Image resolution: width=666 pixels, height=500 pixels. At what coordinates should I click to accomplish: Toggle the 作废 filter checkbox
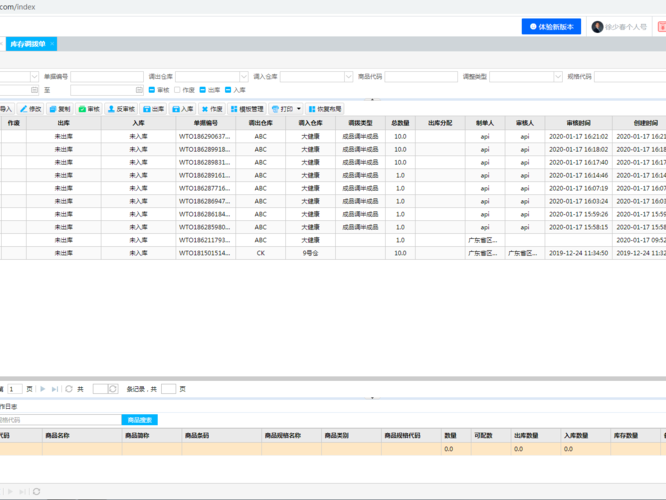[x=177, y=90]
